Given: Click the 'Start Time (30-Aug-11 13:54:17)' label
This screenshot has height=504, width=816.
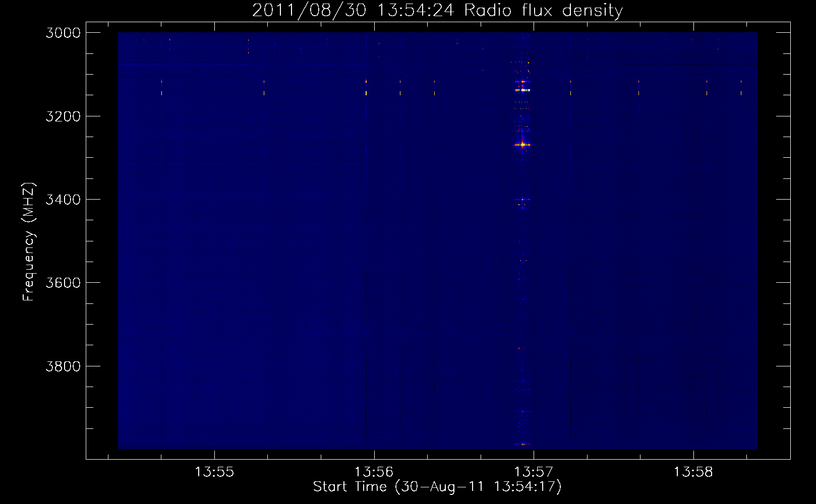Looking at the screenshot, I should click(x=437, y=487).
